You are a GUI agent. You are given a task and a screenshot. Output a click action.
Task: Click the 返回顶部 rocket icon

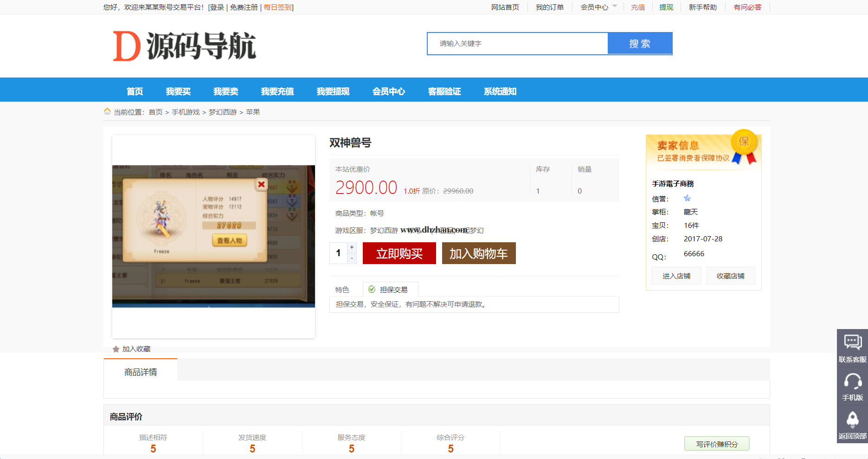852,420
